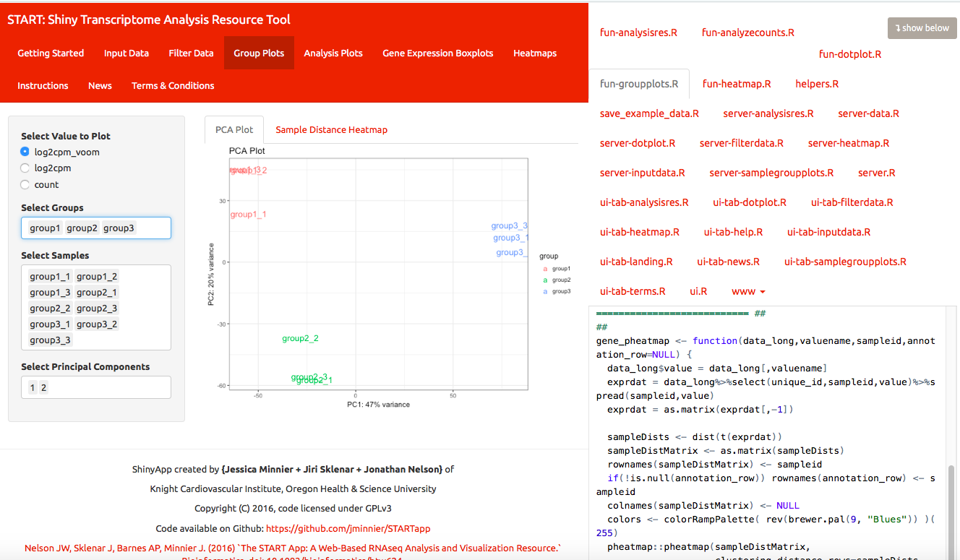Open the ui.R file tab

click(x=698, y=291)
